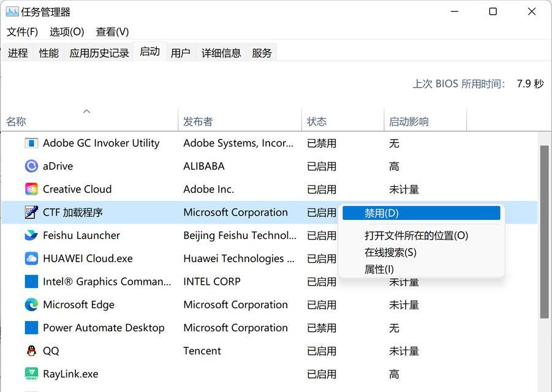The height and width of the screenshot is (392, 552).
Task: Choose 打开文件所在的位置(O) in context menu
Action: [x=422, y=235]
